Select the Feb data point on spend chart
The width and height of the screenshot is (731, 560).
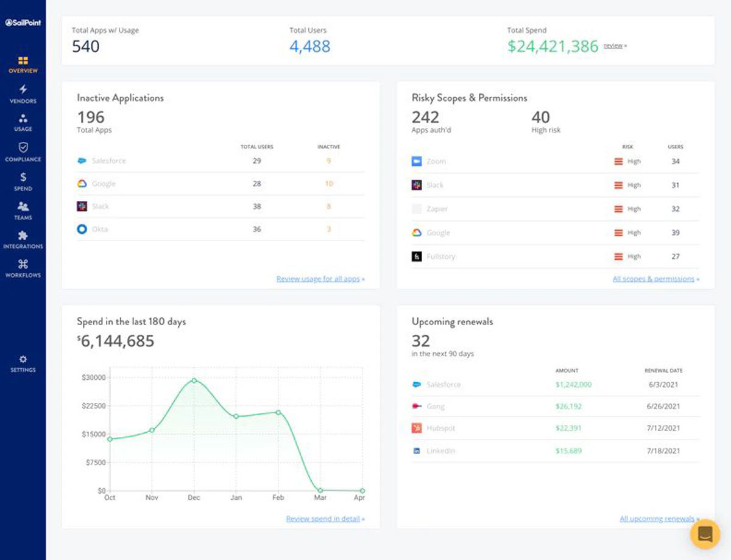(x=278, y=412)
